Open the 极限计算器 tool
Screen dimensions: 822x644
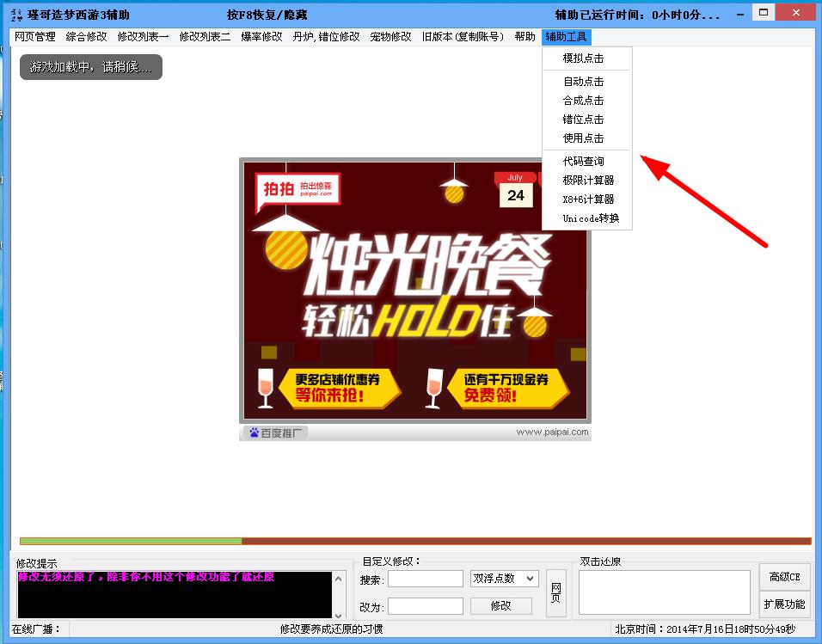(588, 181)
